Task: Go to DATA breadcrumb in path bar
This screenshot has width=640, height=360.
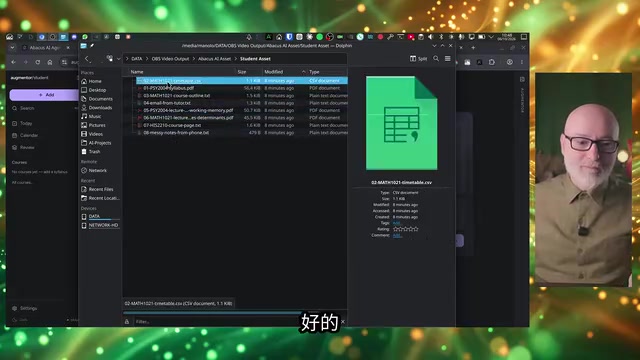Action: (137, 59)
